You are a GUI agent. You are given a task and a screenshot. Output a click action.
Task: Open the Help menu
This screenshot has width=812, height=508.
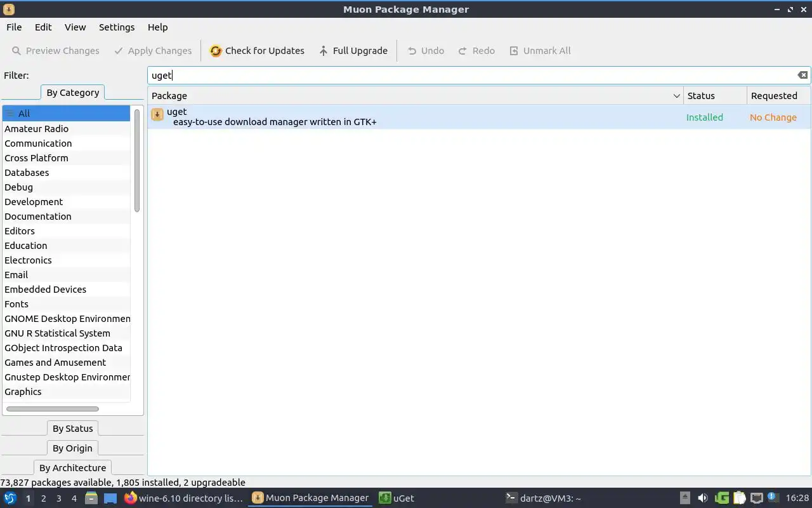coord(157,27)
